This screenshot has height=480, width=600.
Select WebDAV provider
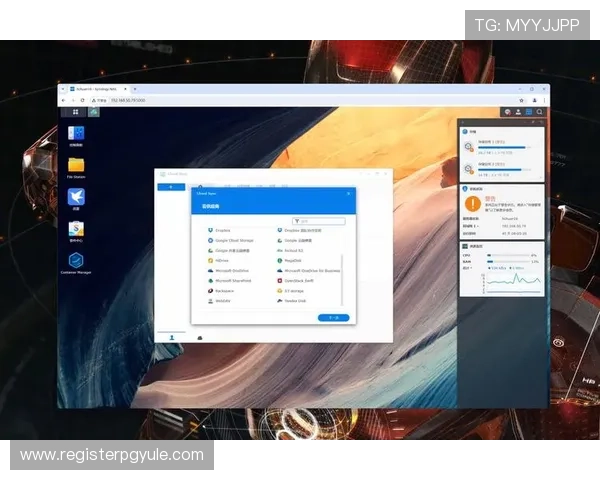219,301
